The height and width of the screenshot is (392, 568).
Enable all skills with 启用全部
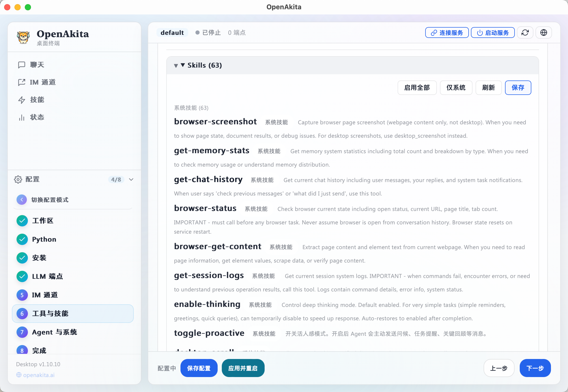pyautogui.click(x=417, y=88)
